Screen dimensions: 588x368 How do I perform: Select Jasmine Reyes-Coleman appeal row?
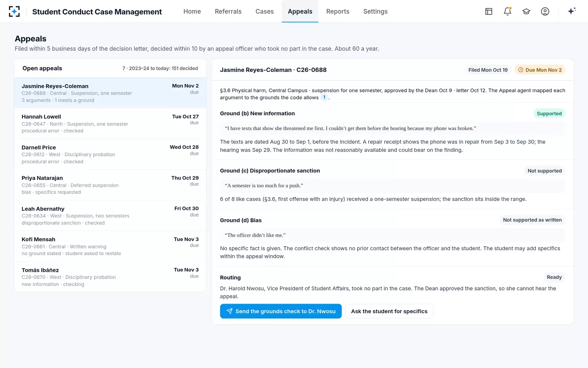click(x=110, y=93)
